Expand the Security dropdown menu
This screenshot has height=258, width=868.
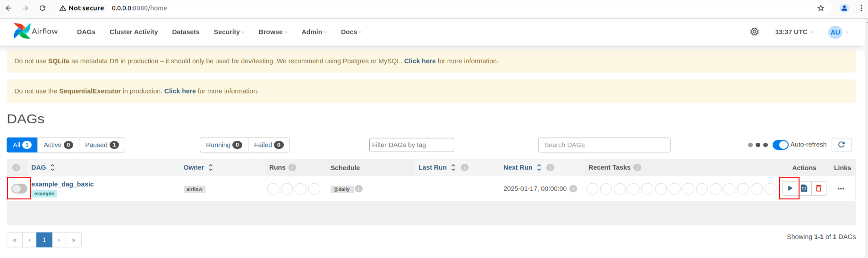(229, 32)
